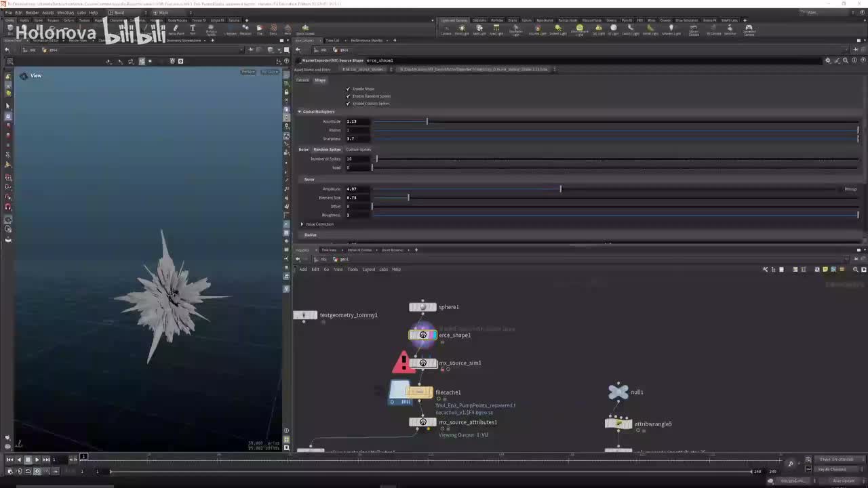The width and height of the screenshot is (868, 488).
Task: Switch to the General parameter tab
Action: click(302, 80)
